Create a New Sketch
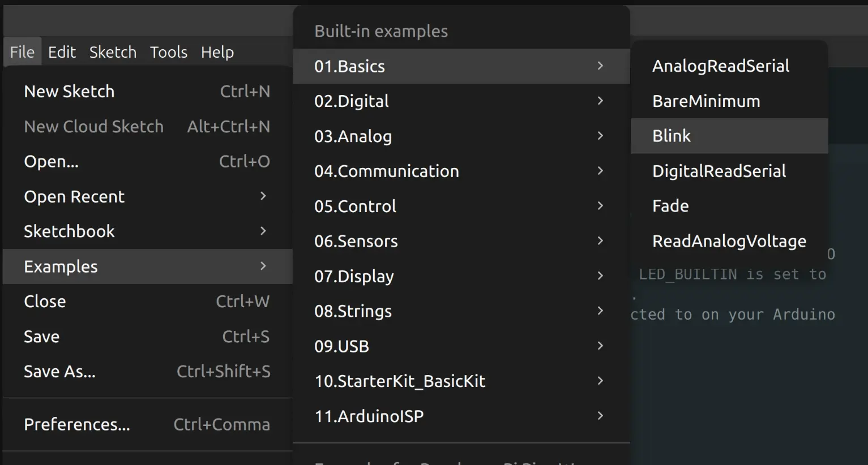 (69, 91)
